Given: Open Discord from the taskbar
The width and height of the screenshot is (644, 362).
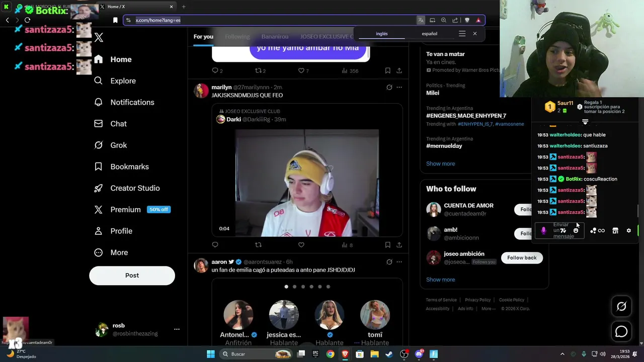Looking at the screenshot, I should pos(419,354).
